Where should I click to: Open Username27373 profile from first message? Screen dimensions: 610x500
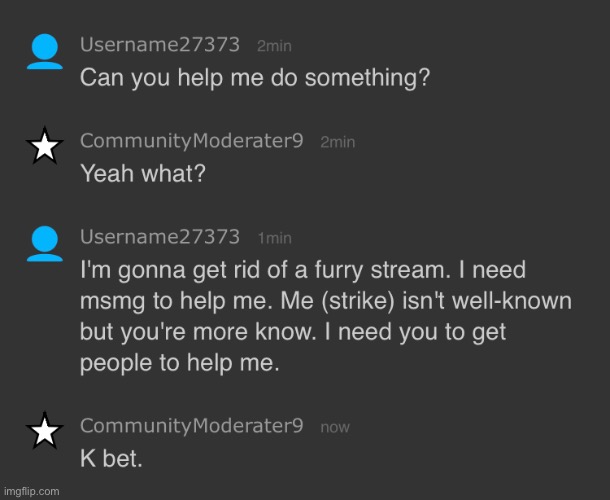(x=160, y=44)
